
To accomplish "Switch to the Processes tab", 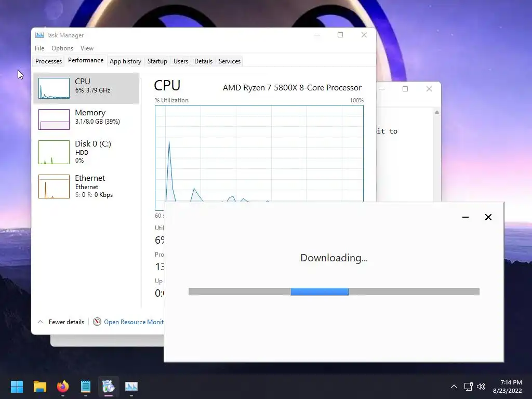I will pos(48,61).
